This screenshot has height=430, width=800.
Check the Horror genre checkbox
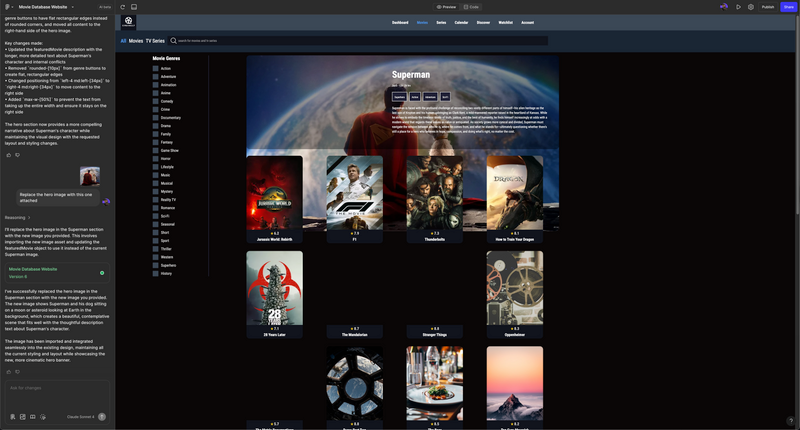tap(156, 159)
